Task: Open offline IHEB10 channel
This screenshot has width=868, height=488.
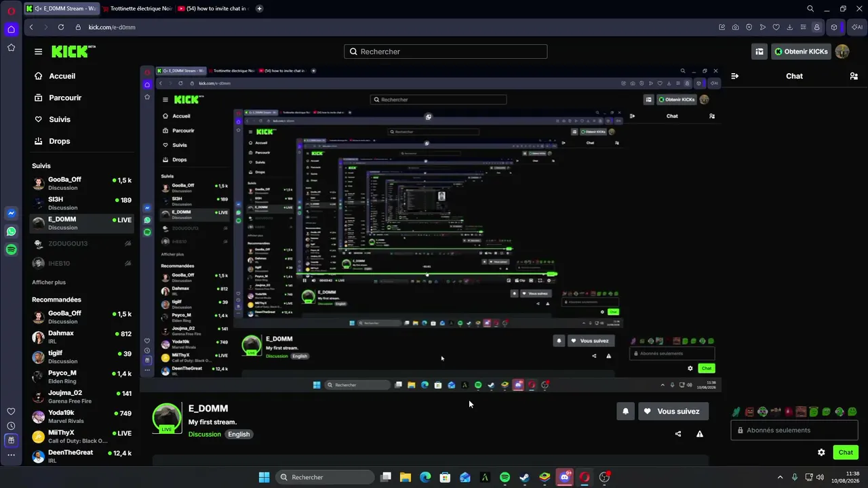Action: (81, 263)
